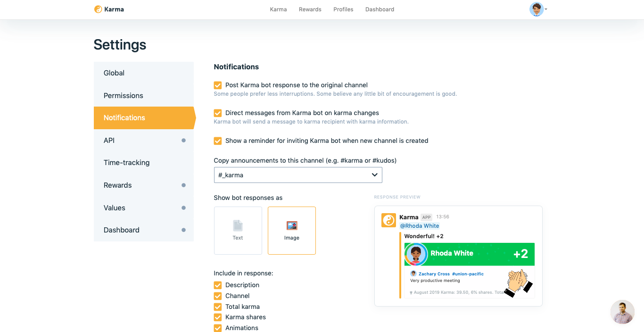
Task: Open Dashboard in top navigation
Action: pos(380,9)
